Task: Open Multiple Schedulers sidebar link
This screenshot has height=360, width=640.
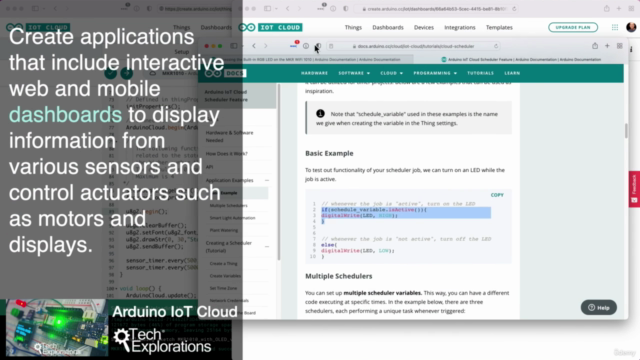Action: click(x=229, y=205)
